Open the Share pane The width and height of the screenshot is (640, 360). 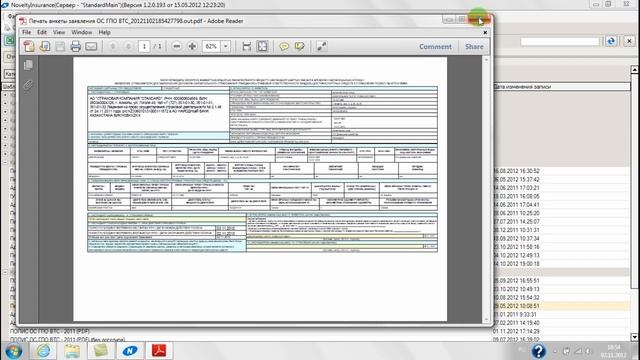(x=474, y=47)
